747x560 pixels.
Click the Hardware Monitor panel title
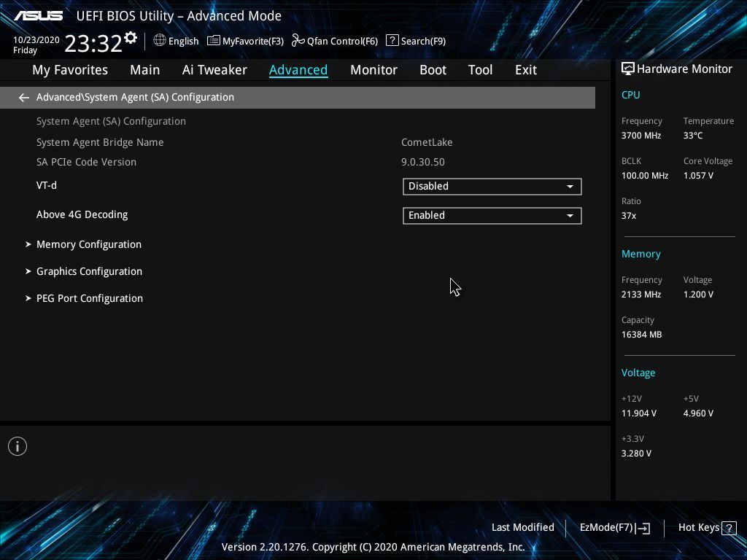684,69
